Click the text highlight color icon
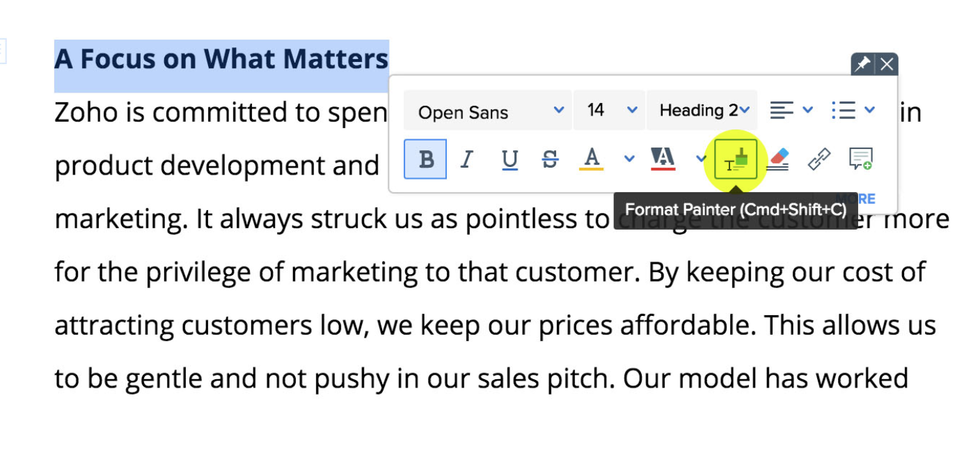 click(x=662, y=159)
